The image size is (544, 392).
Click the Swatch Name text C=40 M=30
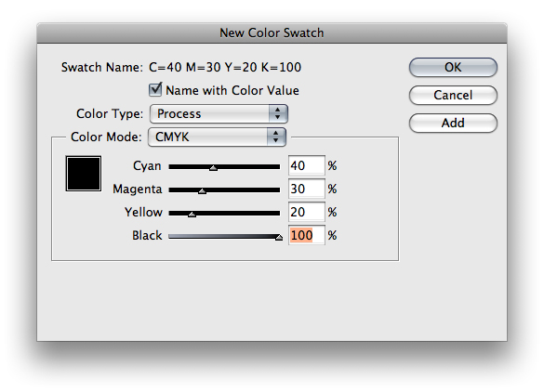tap(185, 67)
